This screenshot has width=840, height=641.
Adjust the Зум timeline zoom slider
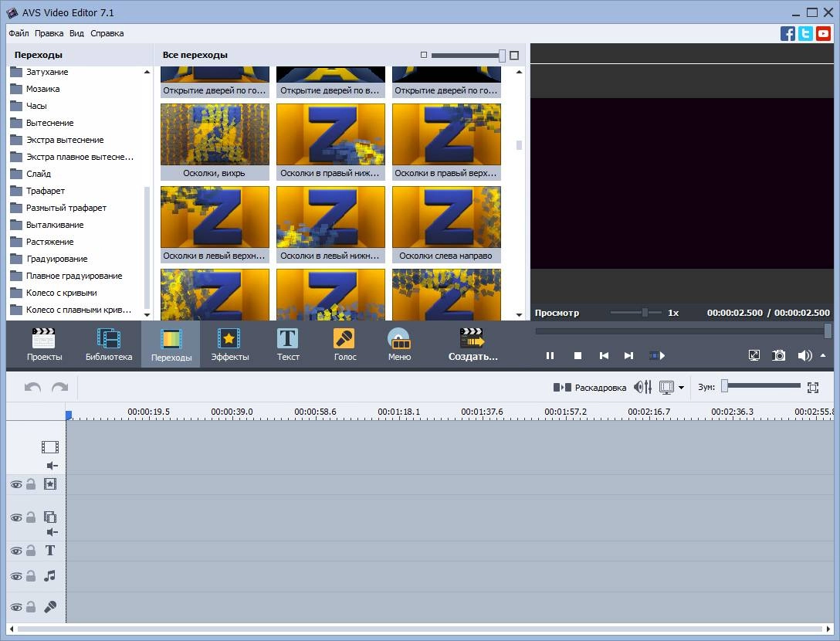tap(760, 386)
